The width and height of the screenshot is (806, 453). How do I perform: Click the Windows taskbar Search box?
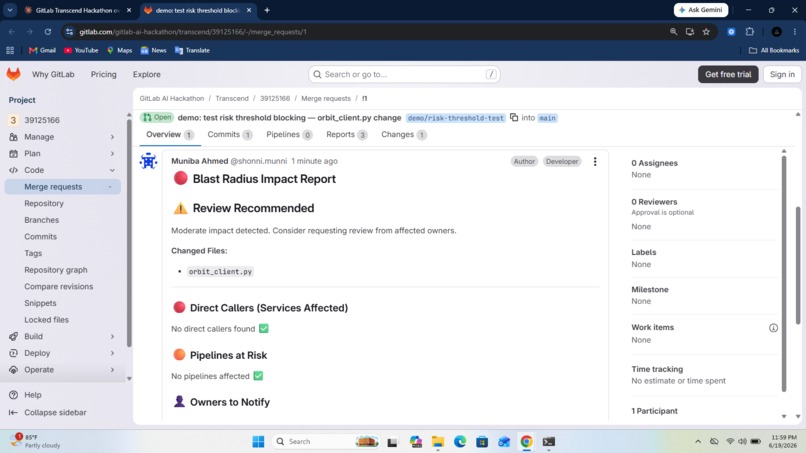coord(325,442)
